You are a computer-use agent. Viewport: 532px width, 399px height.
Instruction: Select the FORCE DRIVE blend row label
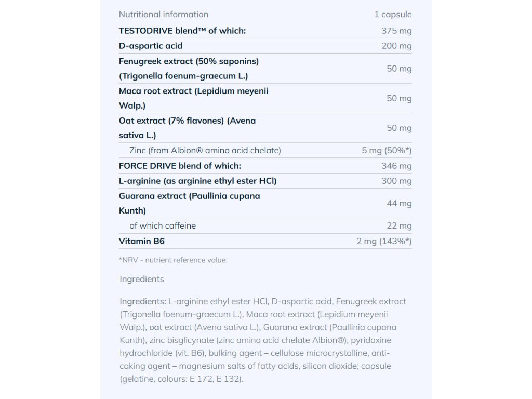[x=180, y=166]
